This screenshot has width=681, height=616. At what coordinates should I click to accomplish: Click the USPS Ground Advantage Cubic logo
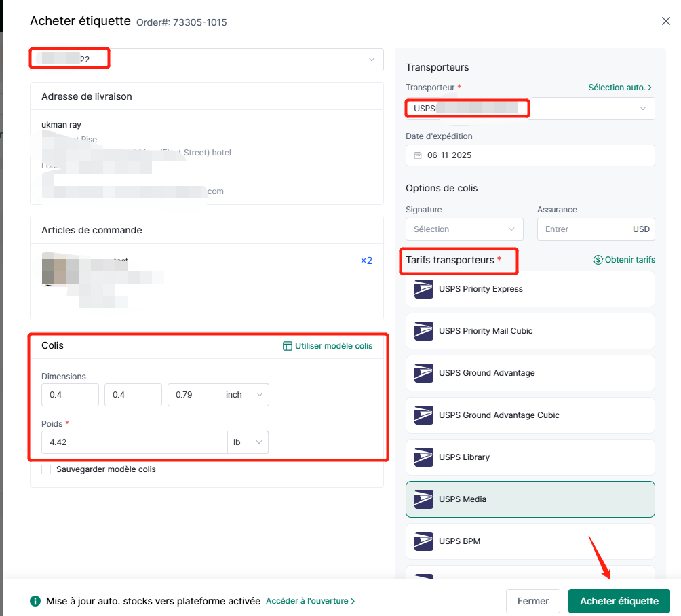tap(423, 415)
